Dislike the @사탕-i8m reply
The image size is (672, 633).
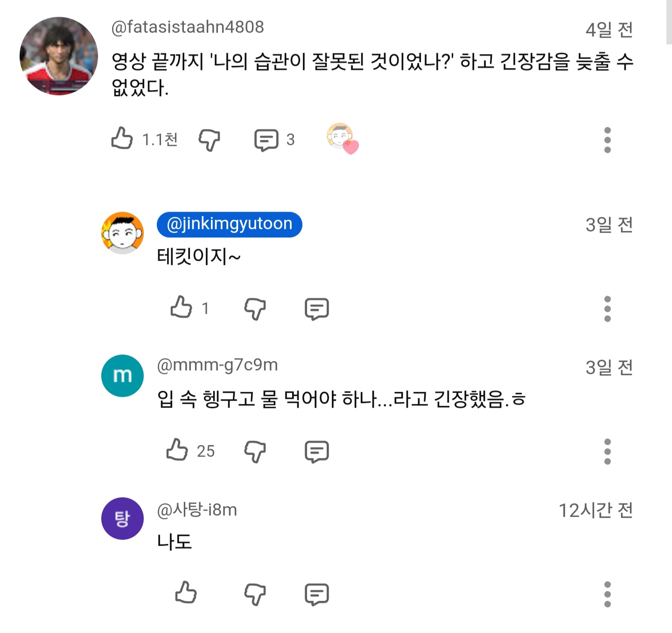pos(255,594)
